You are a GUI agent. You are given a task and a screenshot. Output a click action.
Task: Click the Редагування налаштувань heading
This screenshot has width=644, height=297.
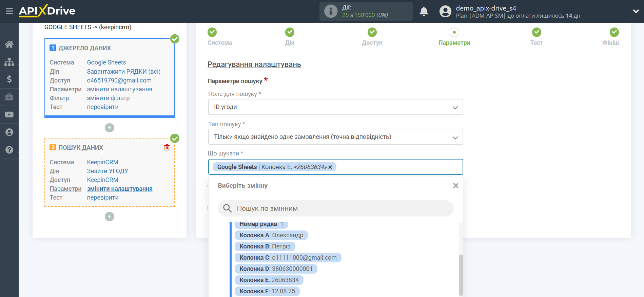click(254, 64)
